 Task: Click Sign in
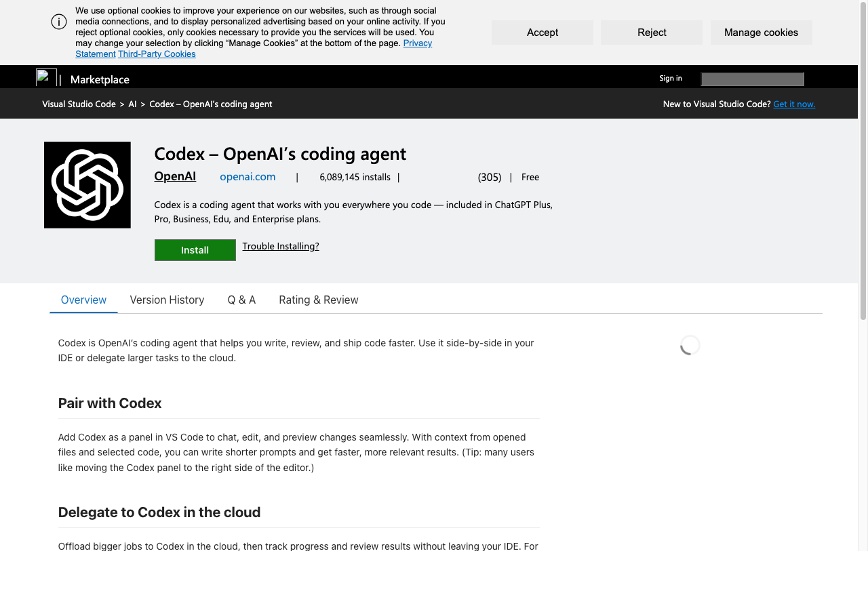[x=671, y=78]
